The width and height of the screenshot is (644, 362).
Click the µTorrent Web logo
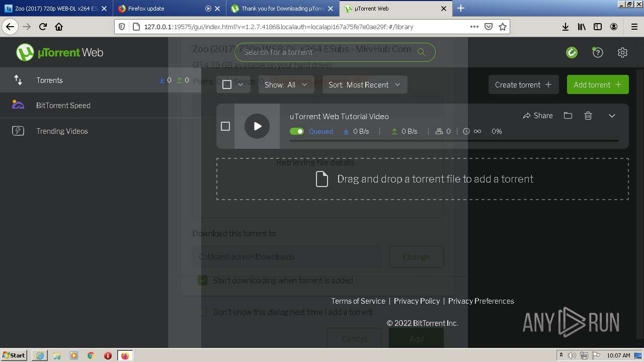60,52
